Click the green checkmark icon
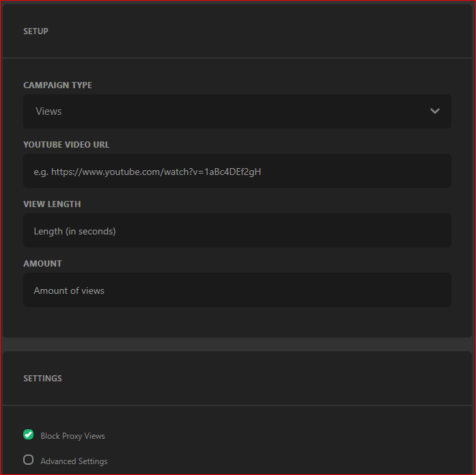The width and height of the screenshot is (476, 475). pyautogui.click(x=29, y=435)
